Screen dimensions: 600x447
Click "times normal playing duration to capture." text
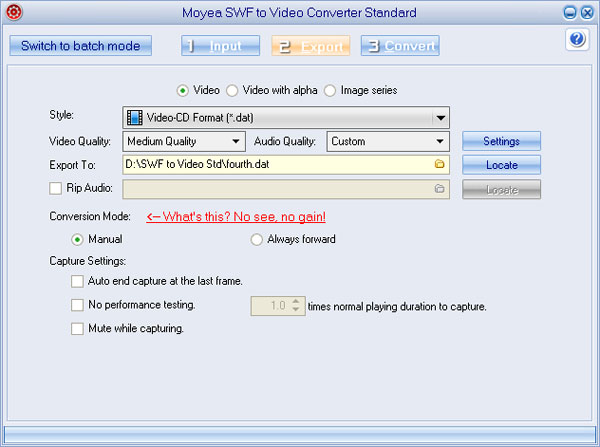397,307
